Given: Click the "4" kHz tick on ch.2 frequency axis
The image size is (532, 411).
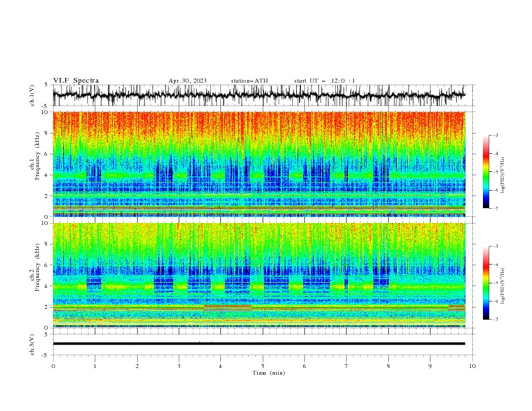Looking at the screenshot, I should click(47, 286).
